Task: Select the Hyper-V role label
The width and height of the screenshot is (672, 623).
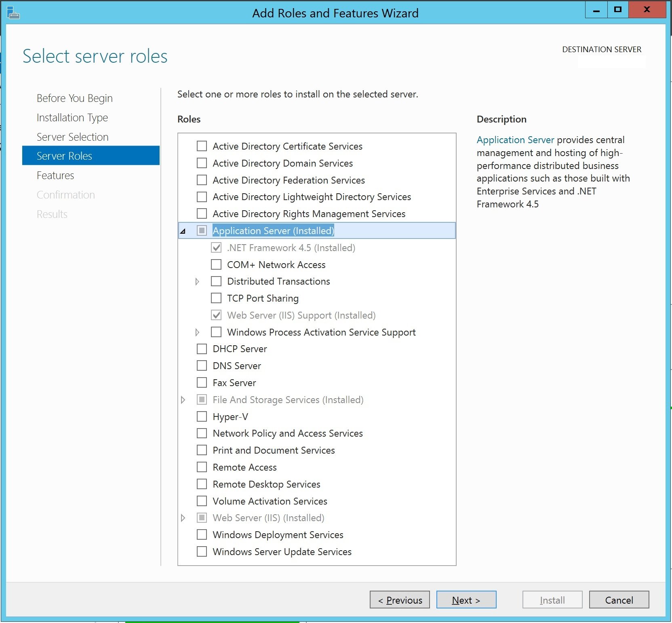Action: coord(230,416)
